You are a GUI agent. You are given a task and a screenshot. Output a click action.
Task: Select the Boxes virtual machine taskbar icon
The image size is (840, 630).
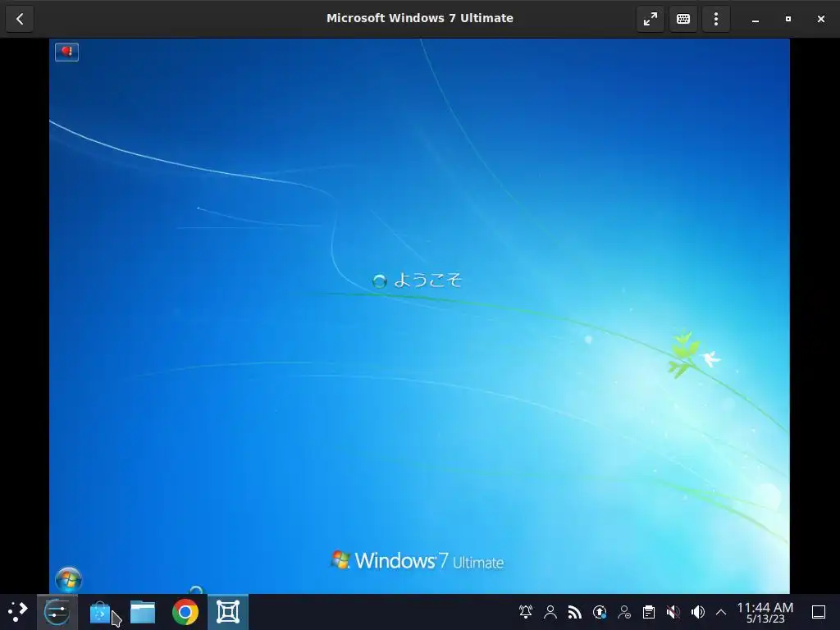[228, 612]
